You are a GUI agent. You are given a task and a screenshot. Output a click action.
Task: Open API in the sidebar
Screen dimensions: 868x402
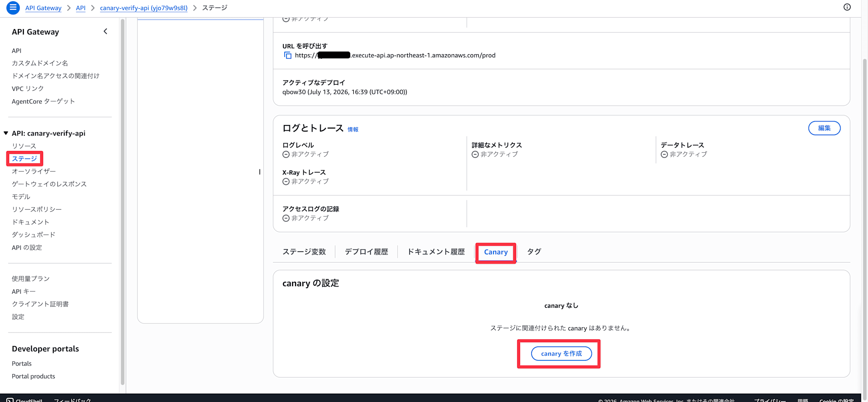tap(16, 51)
